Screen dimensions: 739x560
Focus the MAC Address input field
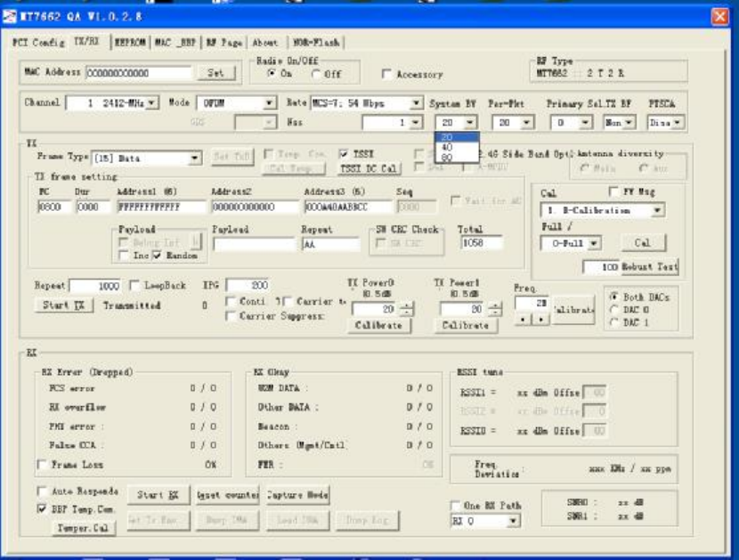pos(139,73)
